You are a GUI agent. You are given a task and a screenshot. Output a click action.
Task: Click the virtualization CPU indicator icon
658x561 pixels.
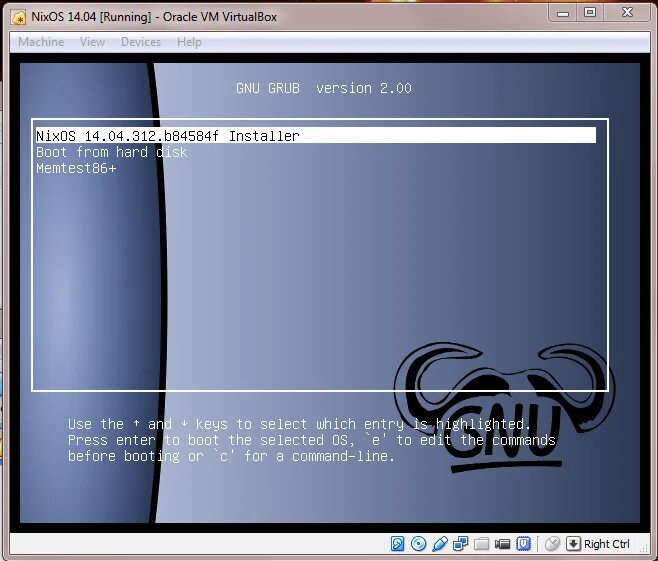523,544
